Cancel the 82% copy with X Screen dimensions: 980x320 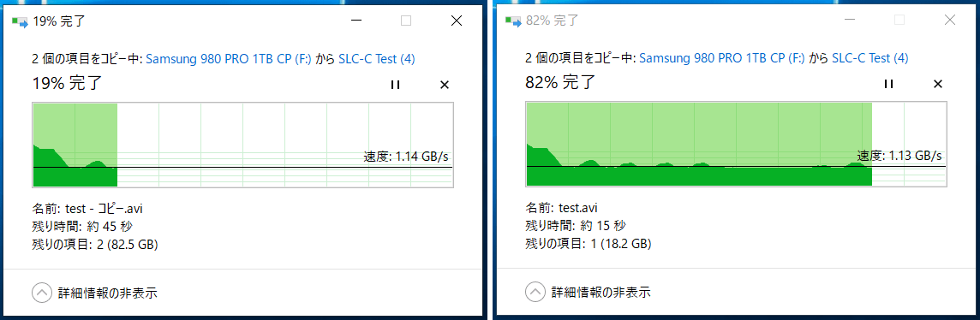[937, 85]
